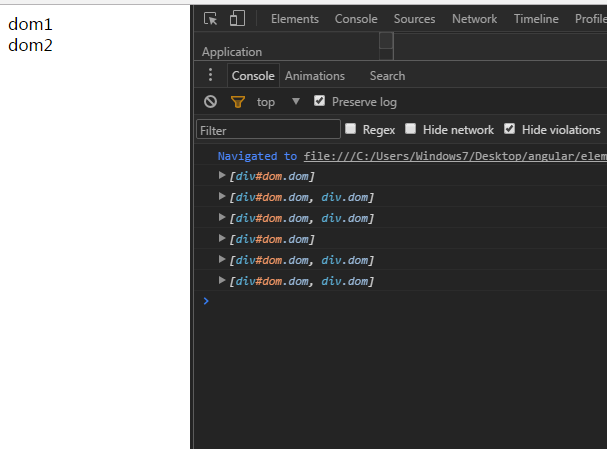Select the Animations drawer tab
607x449 pixels.
point(314,75)
